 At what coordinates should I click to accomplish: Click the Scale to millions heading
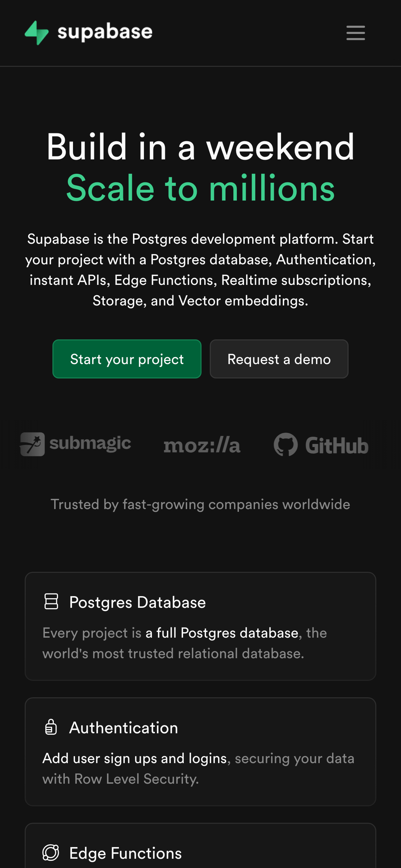pyautogui.click(x=200, y=188)
